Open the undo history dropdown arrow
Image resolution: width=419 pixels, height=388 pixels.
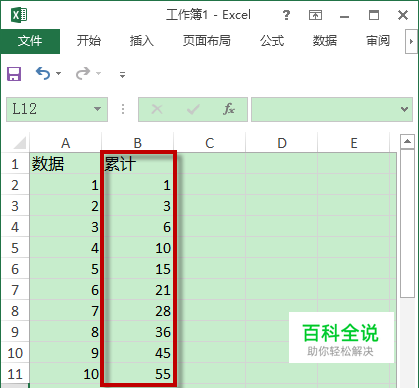click(x=59, y=73)
